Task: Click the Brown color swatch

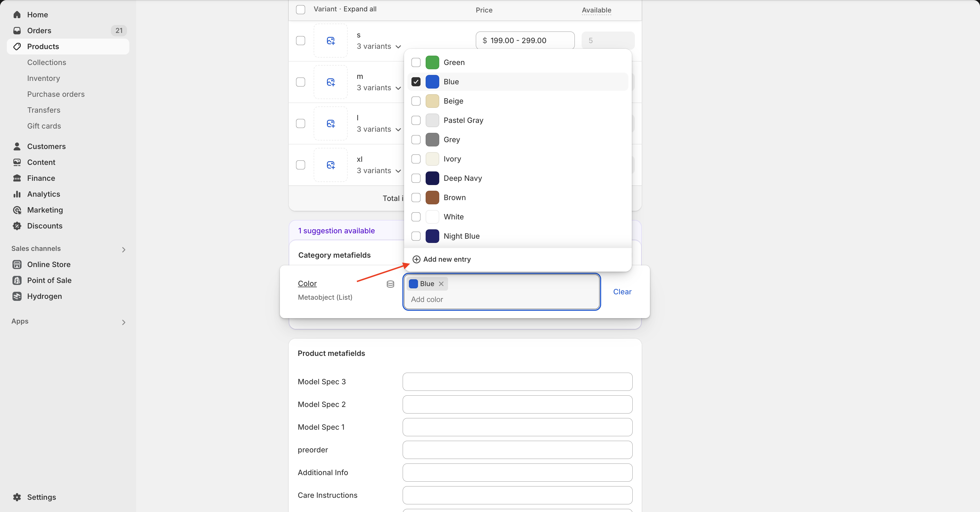Action: click(x=432, y=198)
